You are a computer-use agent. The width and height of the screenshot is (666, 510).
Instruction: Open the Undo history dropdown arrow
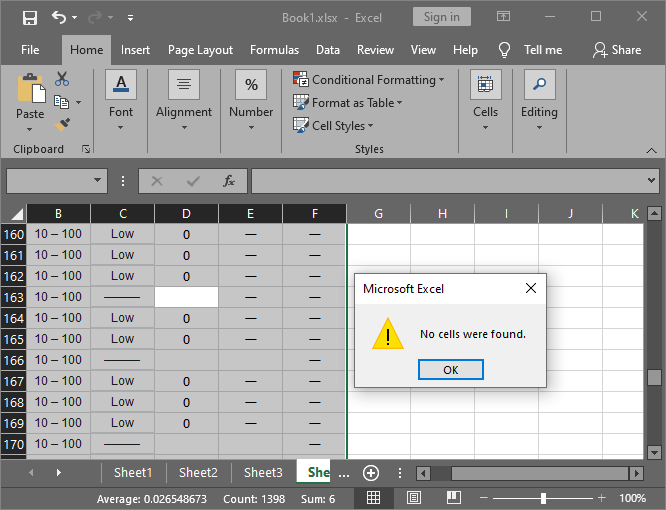tap(74, 17)
